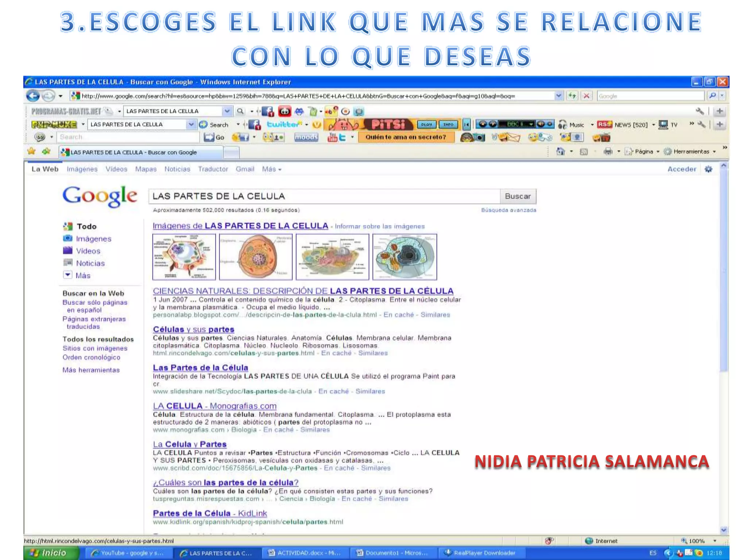Click the magnifier icon in Programas-Gratis toolbar

(x=240, y=111)
